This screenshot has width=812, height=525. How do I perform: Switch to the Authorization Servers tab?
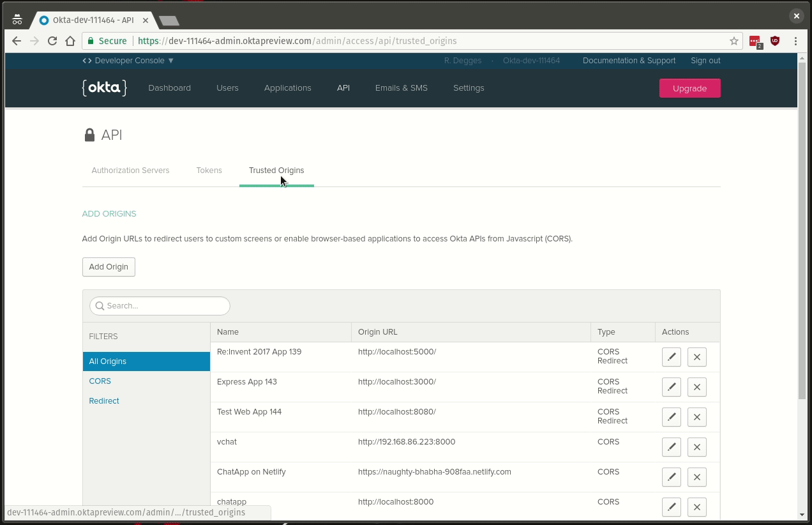tap(130, 171)
